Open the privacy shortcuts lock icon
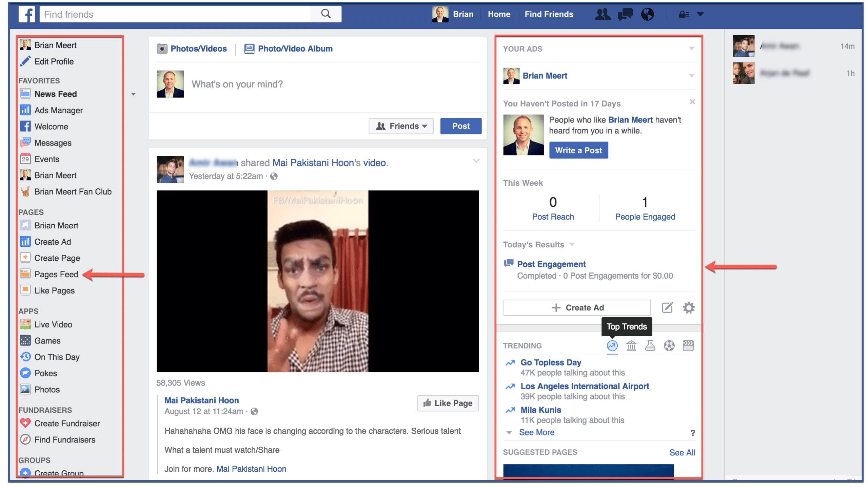 click(x=684, y=14)
